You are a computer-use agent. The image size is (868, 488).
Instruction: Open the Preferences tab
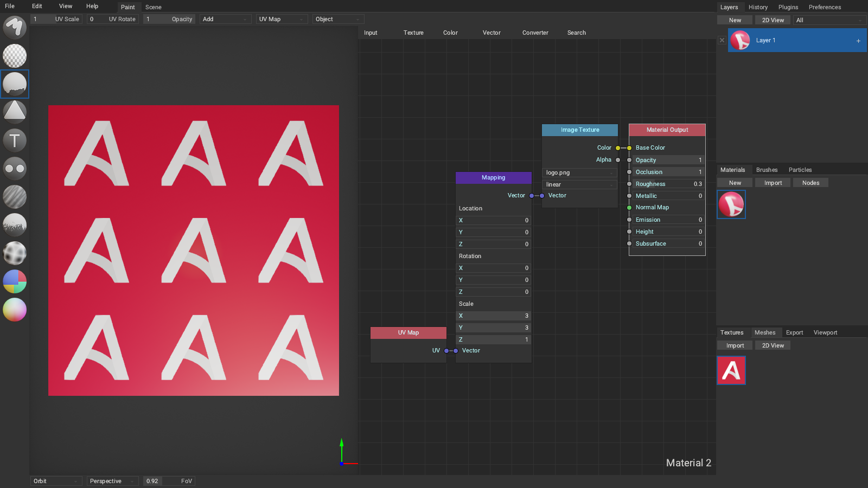click(x=825, y=7)
